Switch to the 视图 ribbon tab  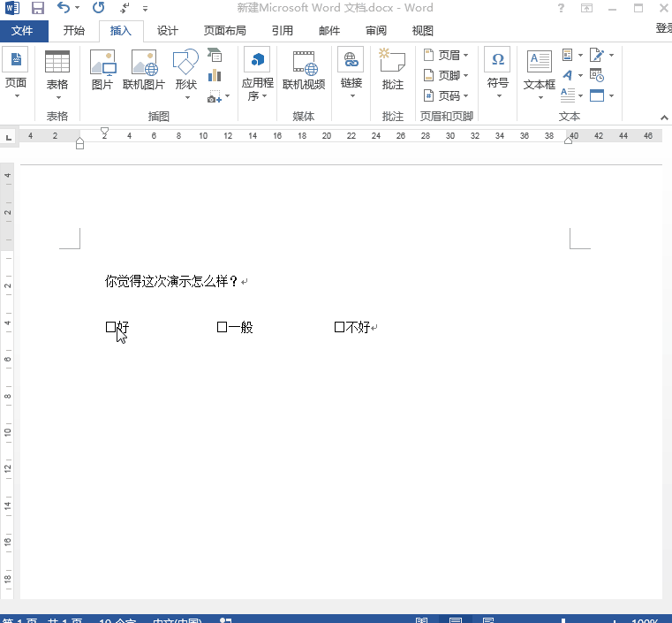click(x=423, y=30)
